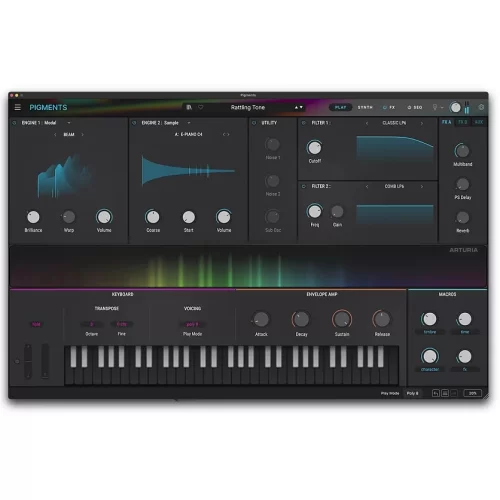Viewport: 500px width, 500px height.
Task: Toggle the SEQ power icon in header
Action: tap(409, 107)
